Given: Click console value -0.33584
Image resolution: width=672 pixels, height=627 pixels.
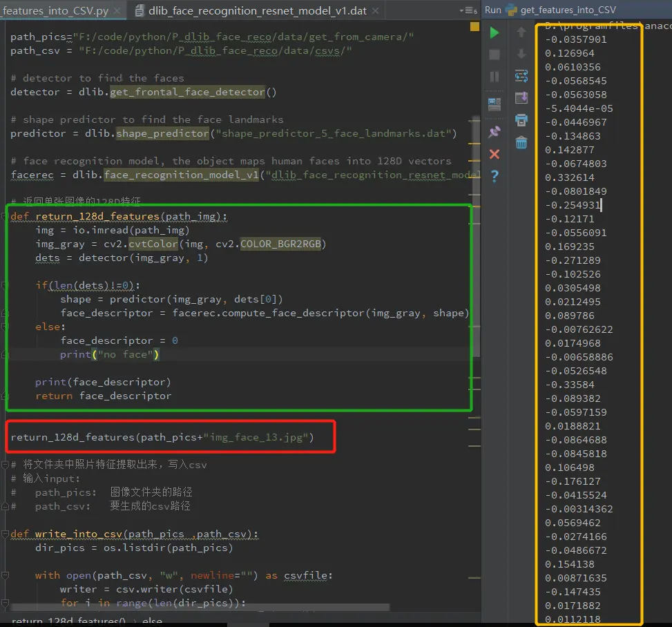Looking at the screenshot, I should 570,385.
